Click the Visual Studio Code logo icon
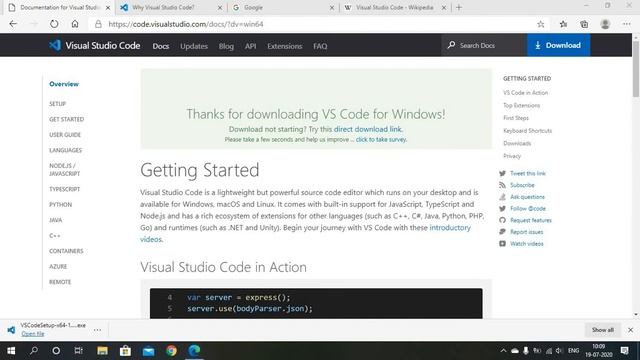This screenshot has width=640, height=360. click(55, 45)
